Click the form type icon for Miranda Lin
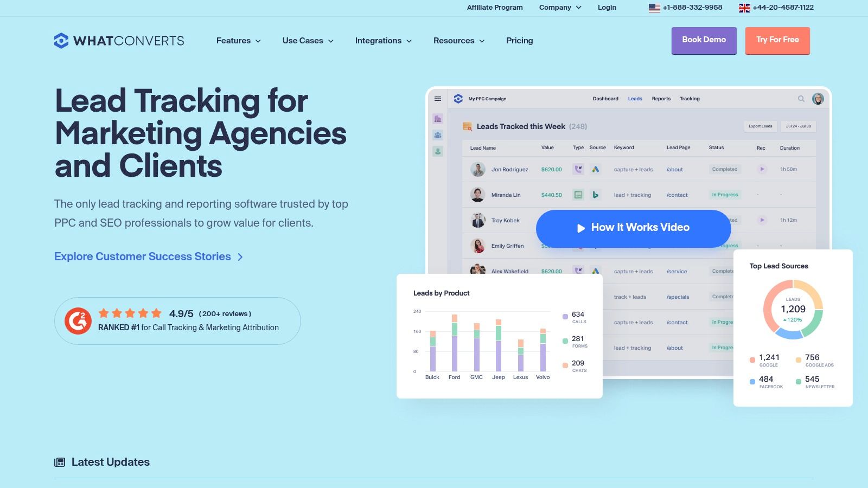 pyautogui.click(x=578, y=195)
